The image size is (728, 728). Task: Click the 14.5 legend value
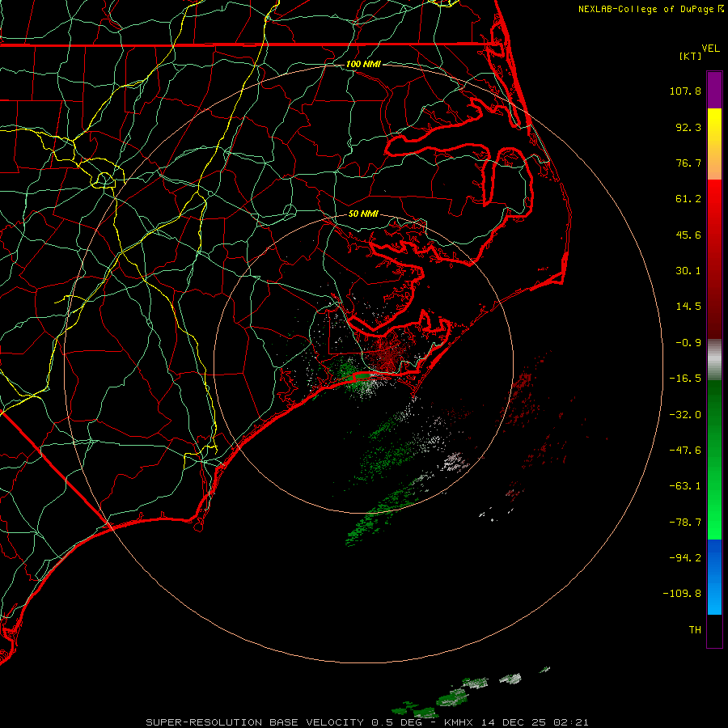coord(688,307)
